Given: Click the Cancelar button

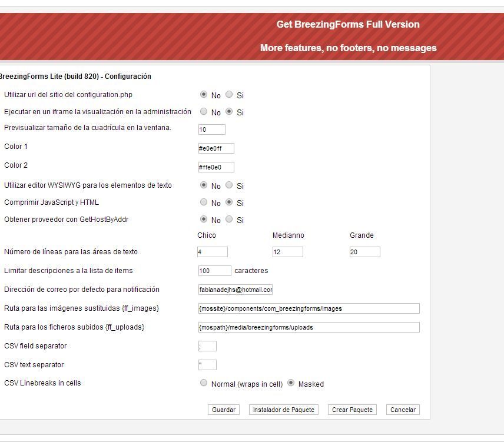Looking at the screenshot, I should (403, 410).
